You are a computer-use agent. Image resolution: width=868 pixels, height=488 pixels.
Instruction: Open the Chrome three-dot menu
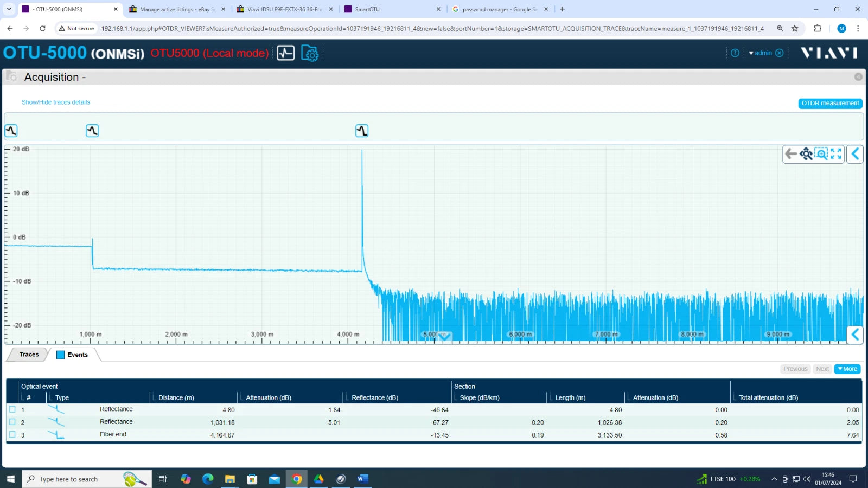pos(858,28)
